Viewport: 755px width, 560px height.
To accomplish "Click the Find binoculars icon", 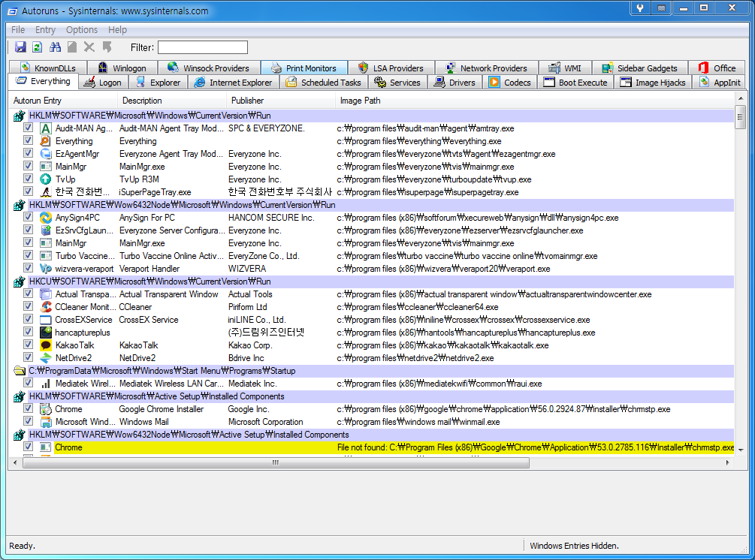I will (55, 47).
